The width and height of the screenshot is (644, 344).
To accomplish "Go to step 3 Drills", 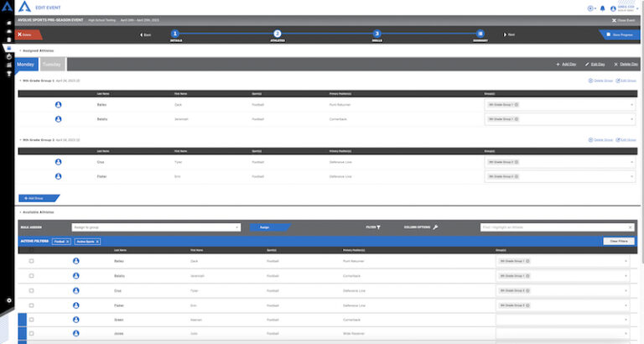I will point(377,34).
